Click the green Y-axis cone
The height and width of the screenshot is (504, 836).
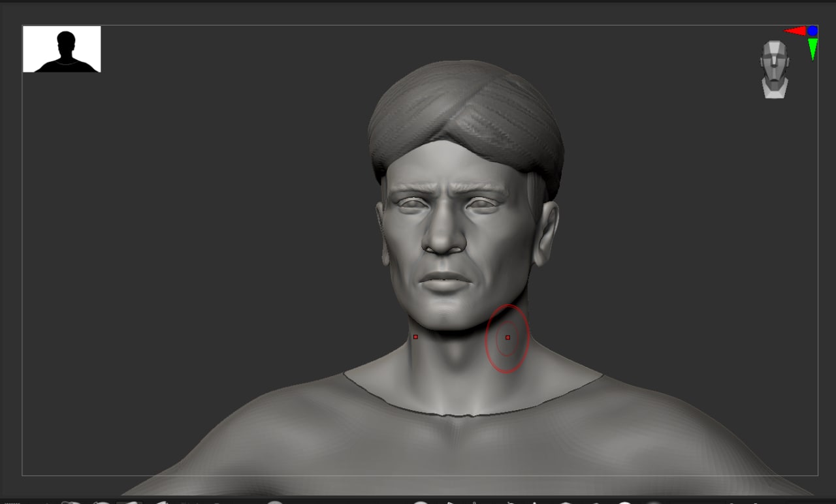[x=812, y=49]
